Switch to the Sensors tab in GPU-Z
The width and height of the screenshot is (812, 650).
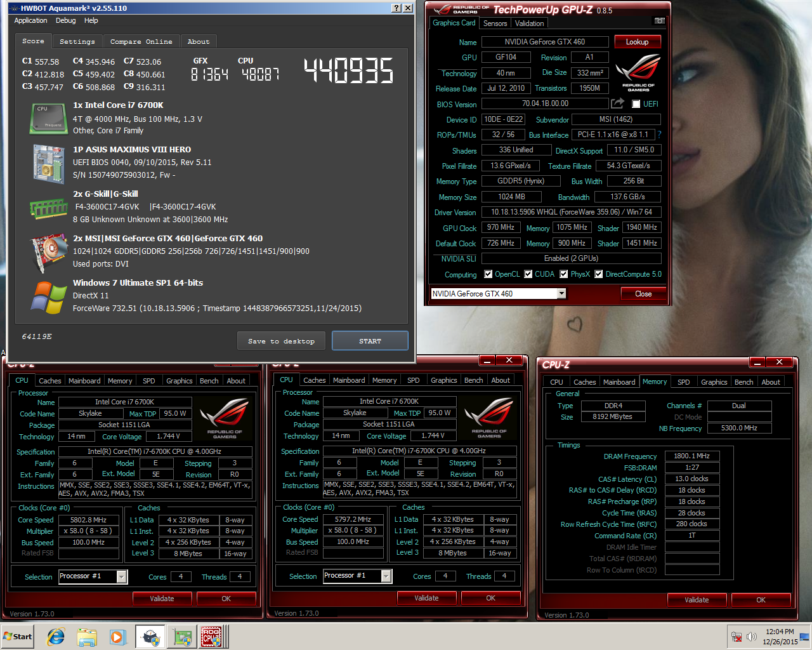(x=495, y=23)
